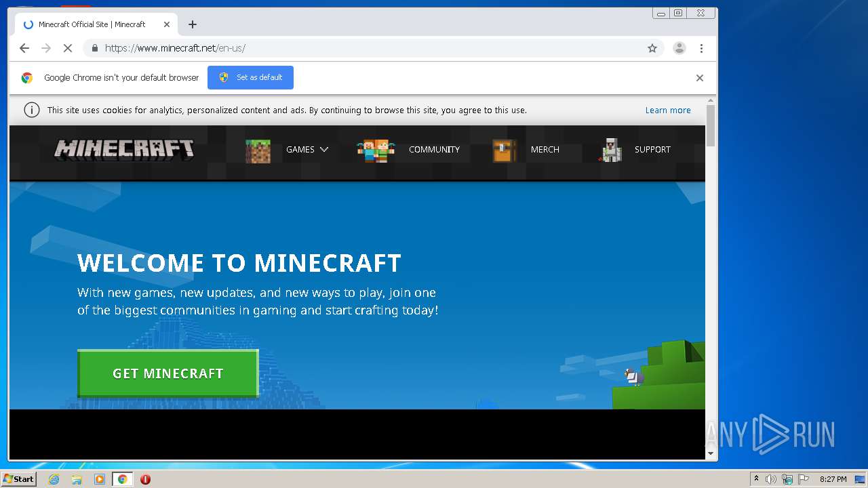
Task: Click the Minecraft logo in the header
Action: [124, 149]
